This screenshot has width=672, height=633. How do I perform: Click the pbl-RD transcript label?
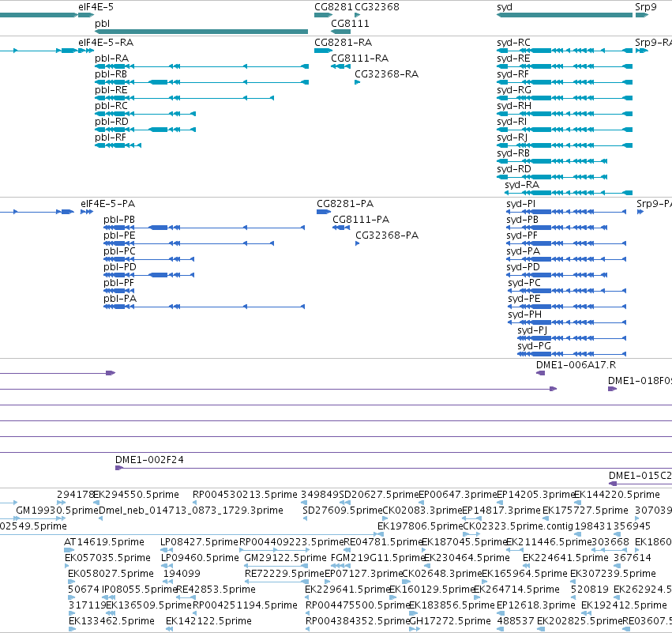pyautogui.click(x=111, y=122)
